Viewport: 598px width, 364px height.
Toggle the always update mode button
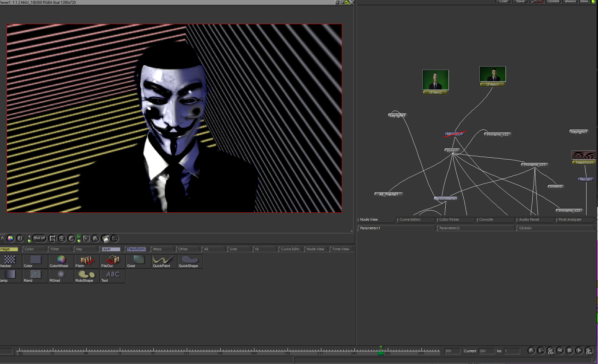(x=570, y=2)
